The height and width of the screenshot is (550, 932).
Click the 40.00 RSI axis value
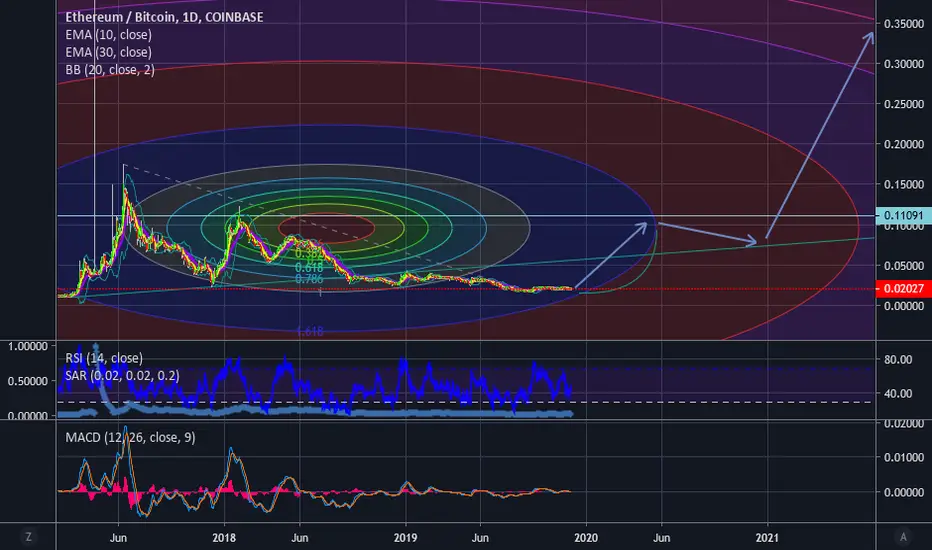coord(898,393)
